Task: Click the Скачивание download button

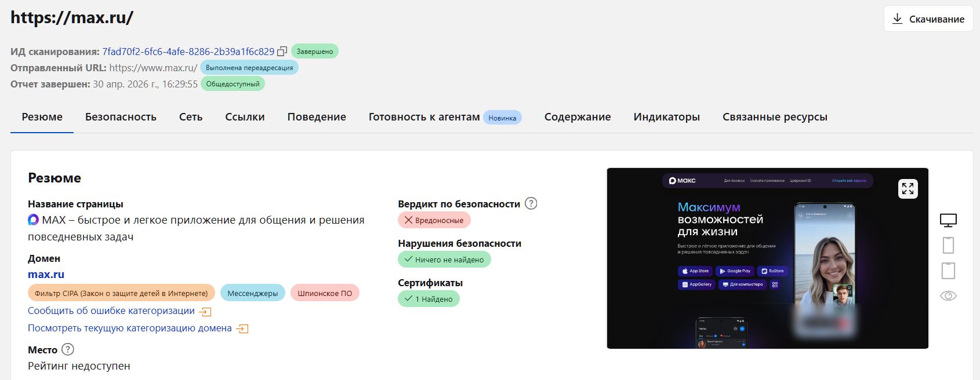Action: [928, 19]
